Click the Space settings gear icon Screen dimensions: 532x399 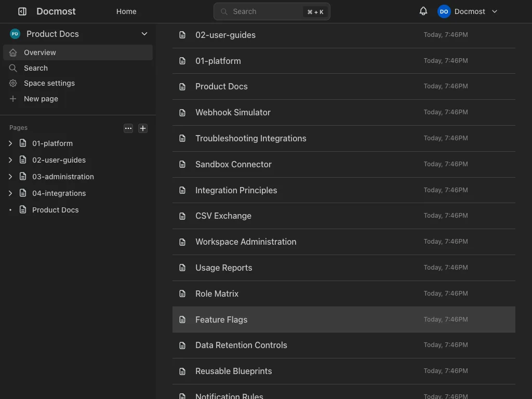point(13,83)
